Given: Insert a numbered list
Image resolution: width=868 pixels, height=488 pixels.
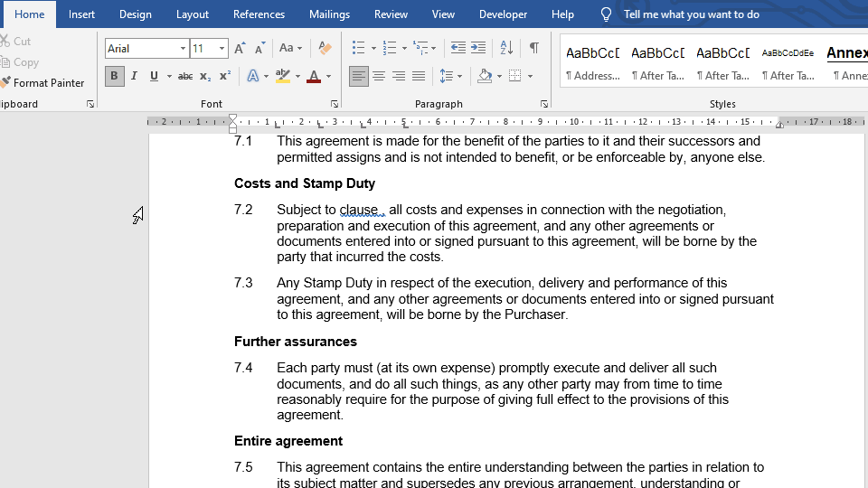Looking at the screenshot, I should pyautogui.click(x=389, y=48).
